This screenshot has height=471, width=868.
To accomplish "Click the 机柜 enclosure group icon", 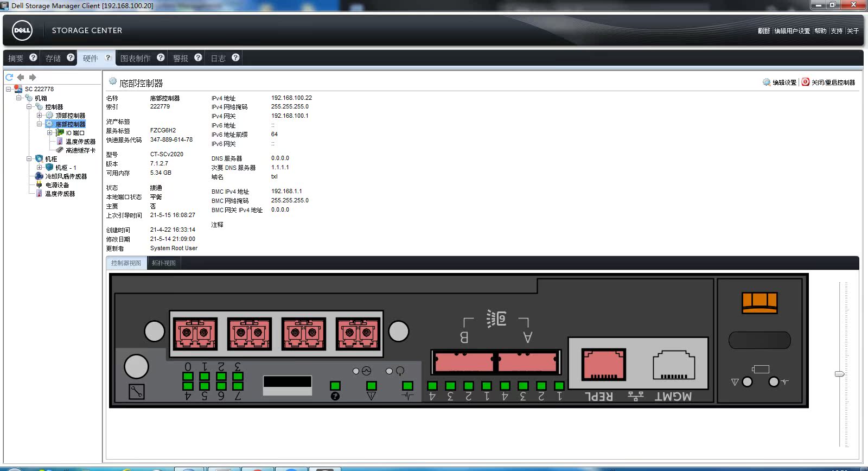I will click(39, 159).
